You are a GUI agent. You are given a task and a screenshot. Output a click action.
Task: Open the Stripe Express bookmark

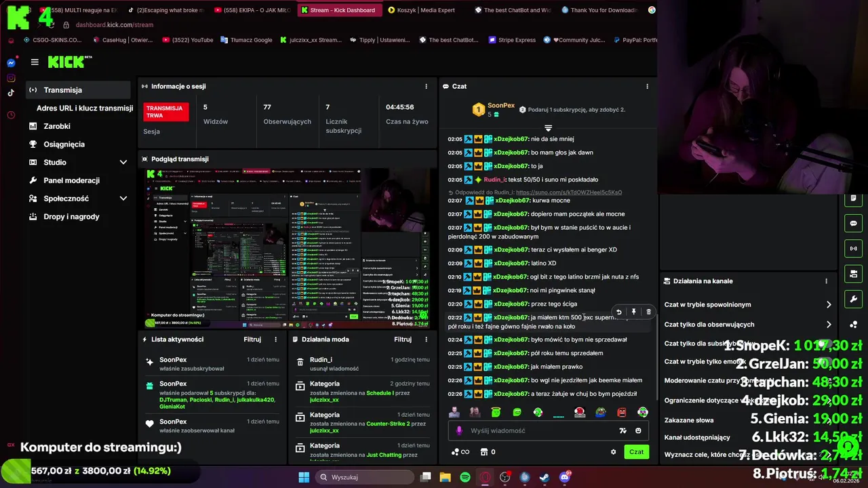click(x=511, y=40)
